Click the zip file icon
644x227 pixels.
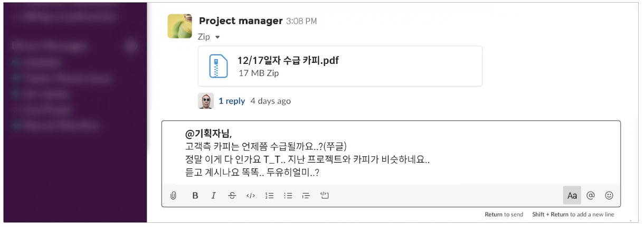[218, 66]
